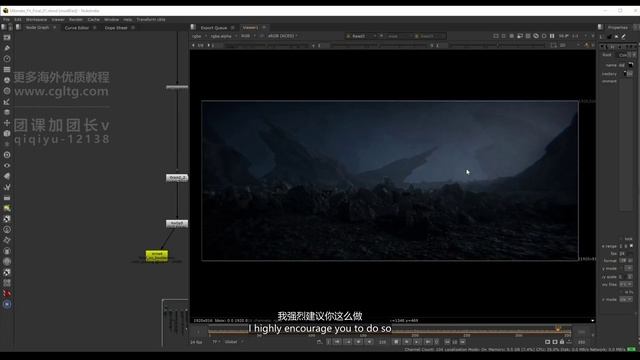Select the Read node above Reformat
Image resolution: width=640 pixels, height=360 pixels.
(177, 178)
